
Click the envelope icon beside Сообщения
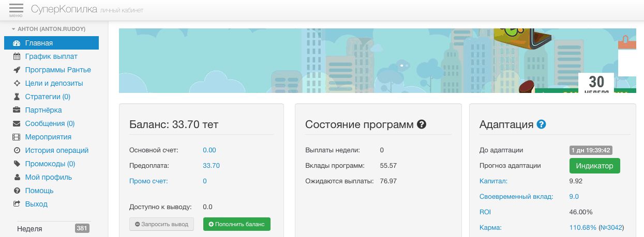click(x=17, y=123)
